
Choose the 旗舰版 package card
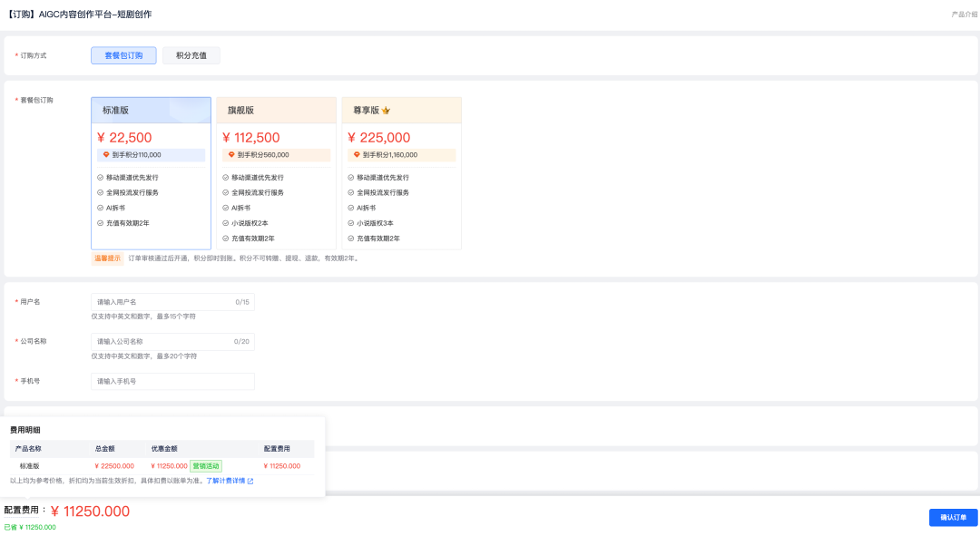click(x=276, y=173)
